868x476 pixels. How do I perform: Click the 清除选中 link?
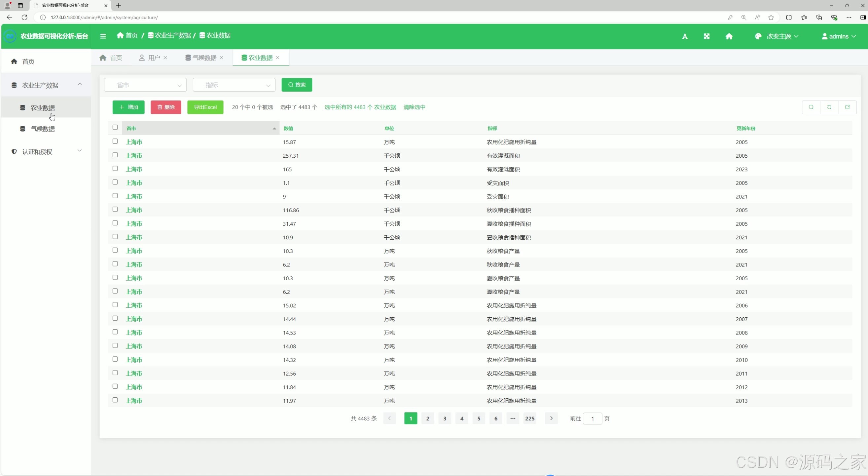[414, 107]
